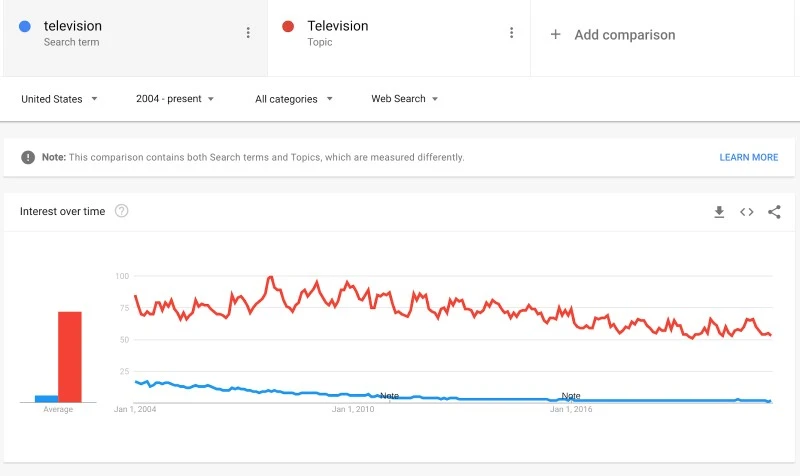This screenshot has width=800, height=476.
Task: Open more options for television search term
Action: pos(248,33)
